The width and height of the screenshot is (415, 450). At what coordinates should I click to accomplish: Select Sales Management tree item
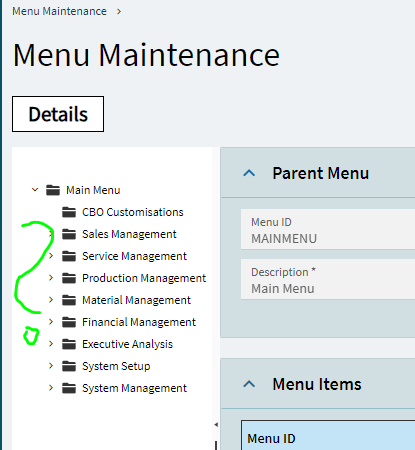[129, 234]
